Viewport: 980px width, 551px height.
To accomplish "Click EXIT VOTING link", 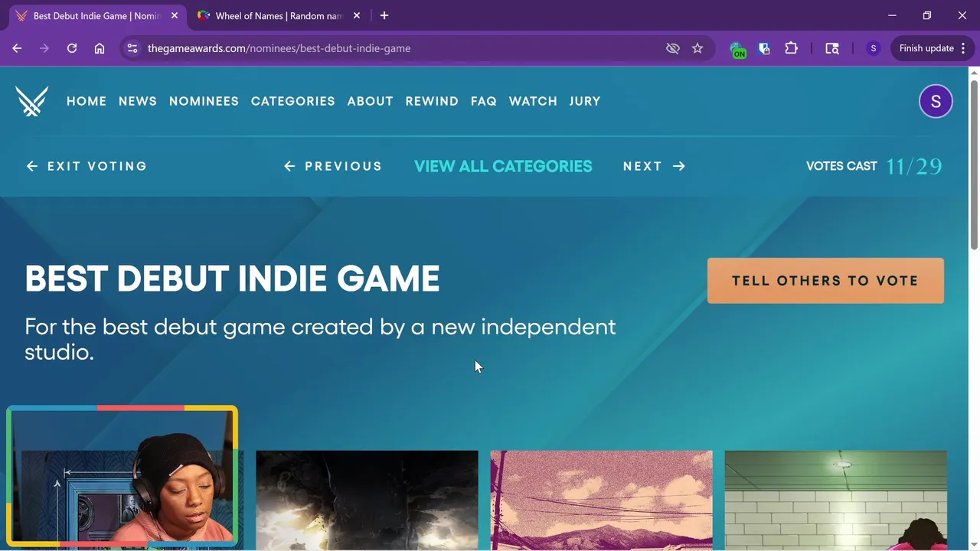I will click(87, 166).
